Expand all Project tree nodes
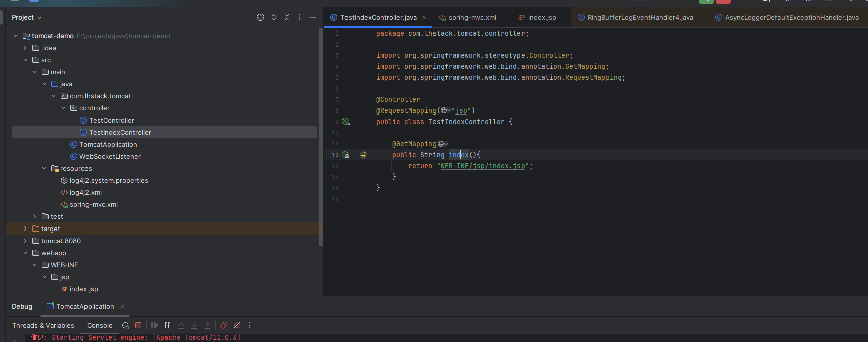 (x=274, y=17)
